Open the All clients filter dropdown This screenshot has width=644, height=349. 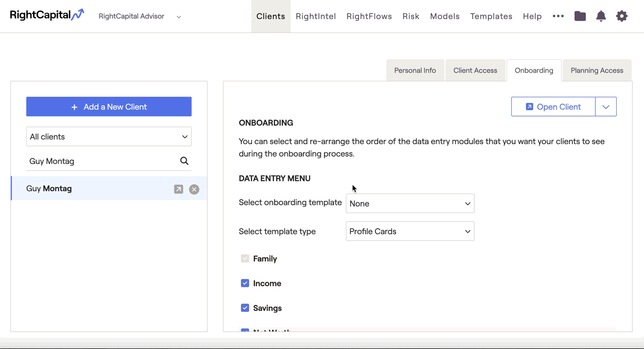coord(109,136)
